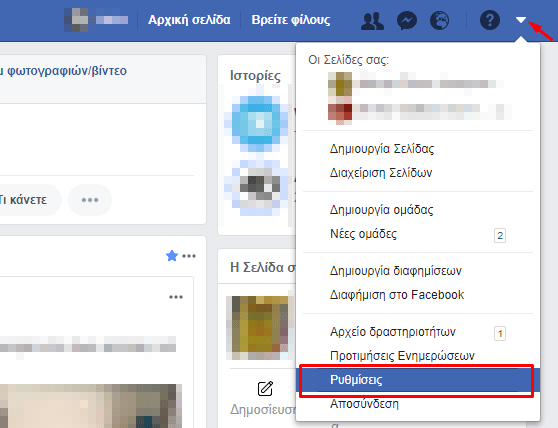Click the profile picture in top bar

[x=76, y=20]
